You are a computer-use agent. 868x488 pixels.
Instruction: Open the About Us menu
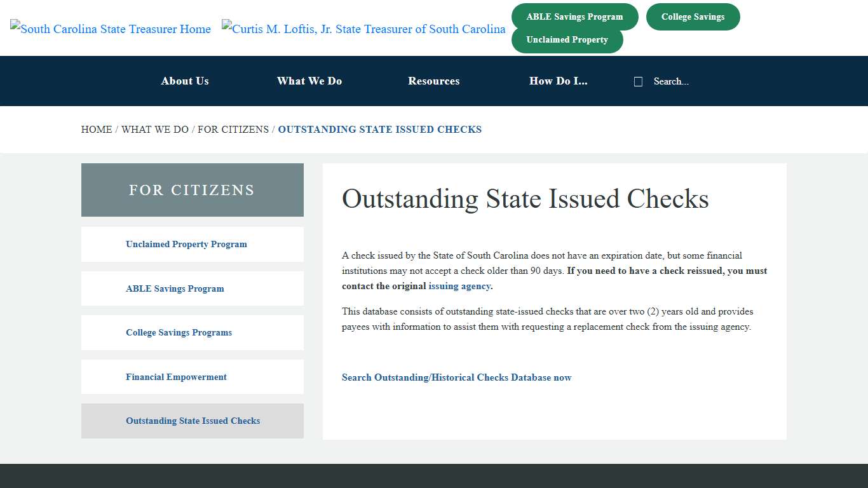click(184, 81)
